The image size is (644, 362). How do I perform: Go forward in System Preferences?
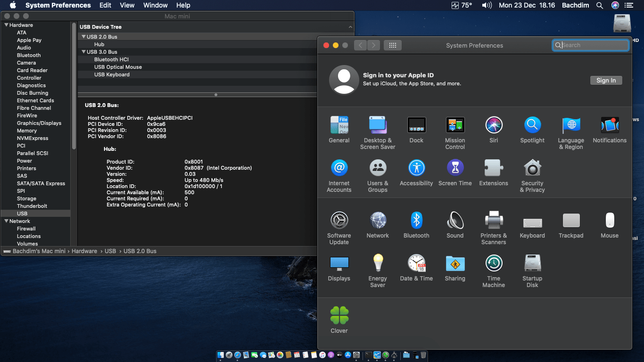point(373,45)
